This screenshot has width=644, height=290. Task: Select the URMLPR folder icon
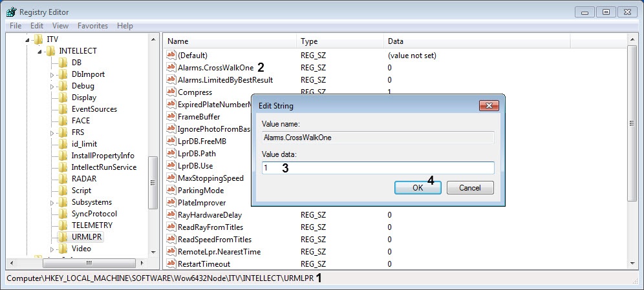tap(63, 237)
